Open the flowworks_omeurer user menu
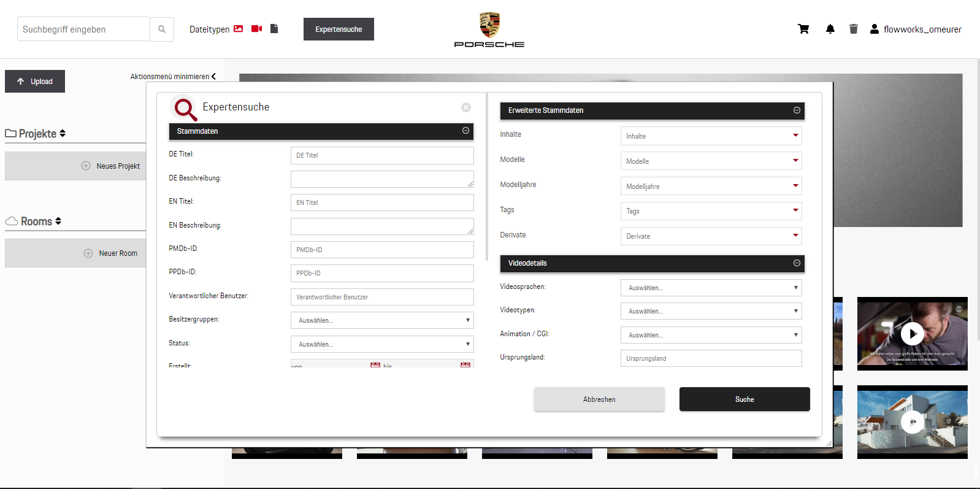The image size is (980, 489). click(x=916, y=29)
